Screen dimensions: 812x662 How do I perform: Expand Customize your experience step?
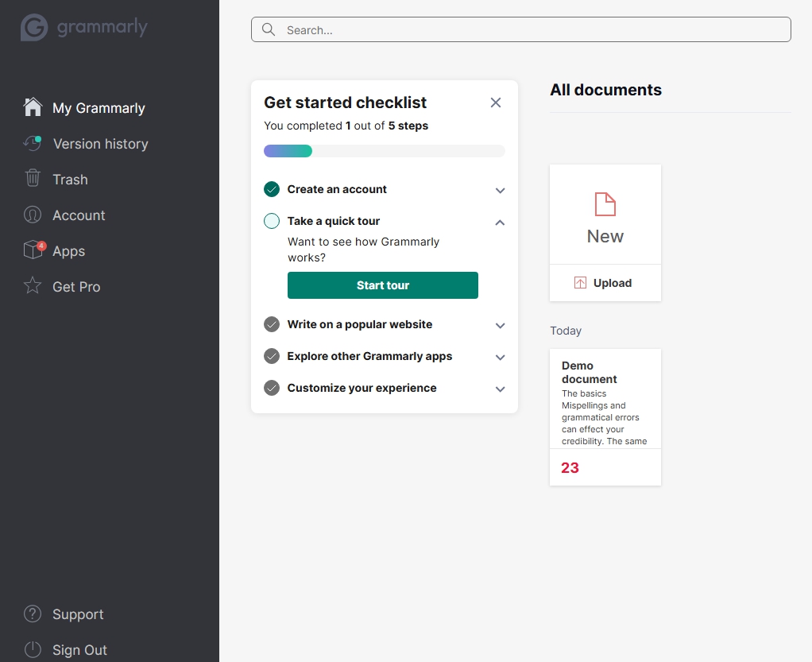[x=500, y=389]
